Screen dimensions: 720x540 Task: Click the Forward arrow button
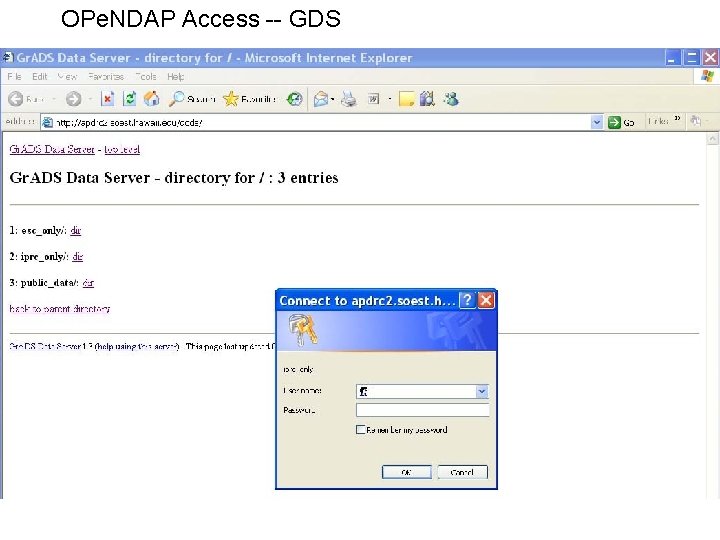tap(73, 99)
